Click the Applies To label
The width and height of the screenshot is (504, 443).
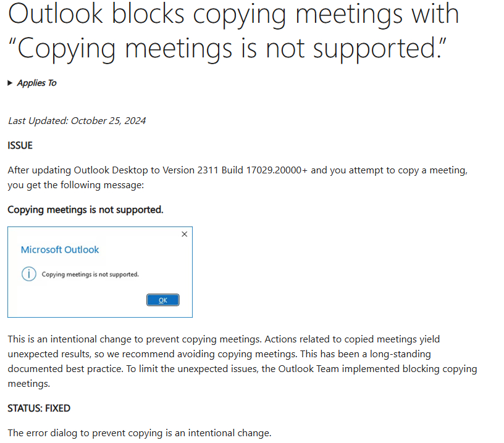click(x=36, y=83)
